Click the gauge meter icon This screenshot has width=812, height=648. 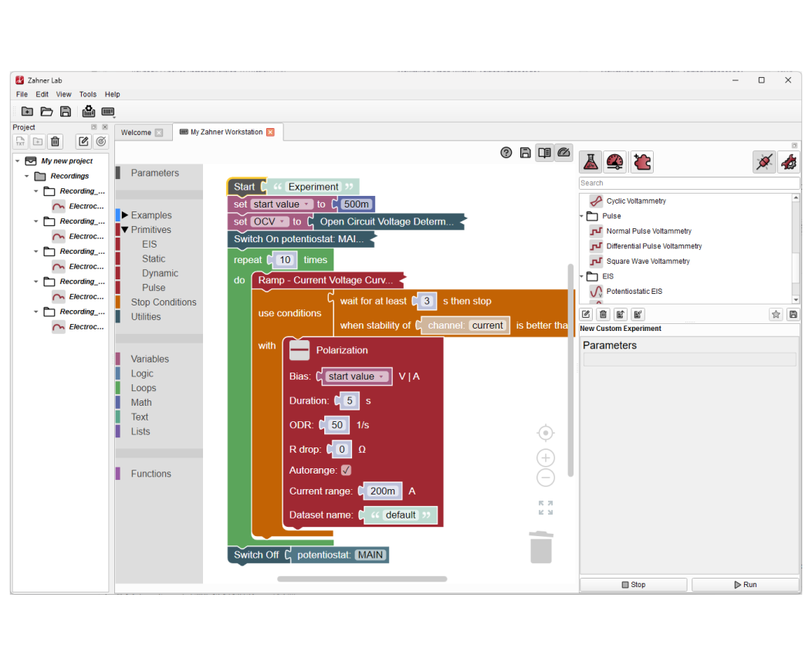pyautogui.click(x=615, y=161)
